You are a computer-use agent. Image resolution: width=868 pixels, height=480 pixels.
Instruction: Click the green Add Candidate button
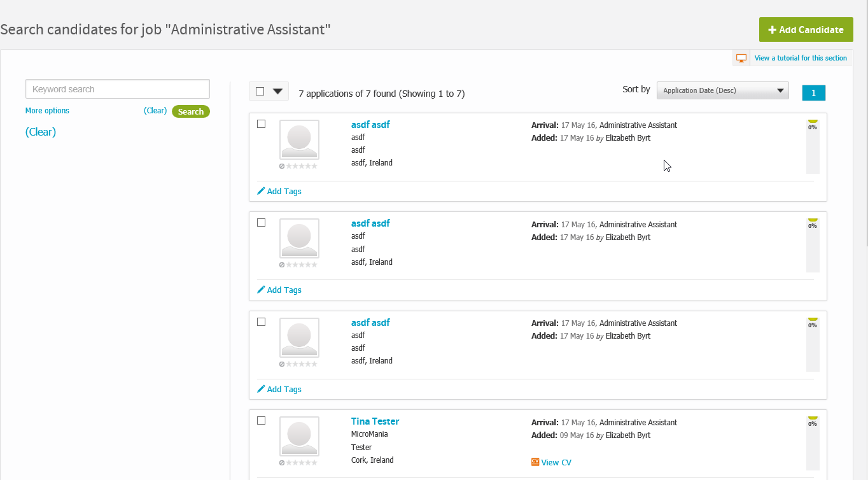[x=806, y=30]
